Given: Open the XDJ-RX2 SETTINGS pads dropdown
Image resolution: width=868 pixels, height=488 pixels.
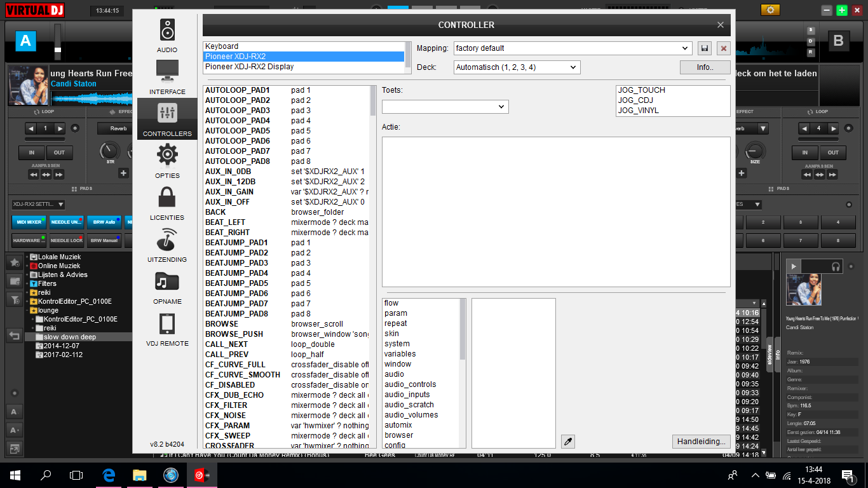Looking at the screenshot, I should [38, 205].
